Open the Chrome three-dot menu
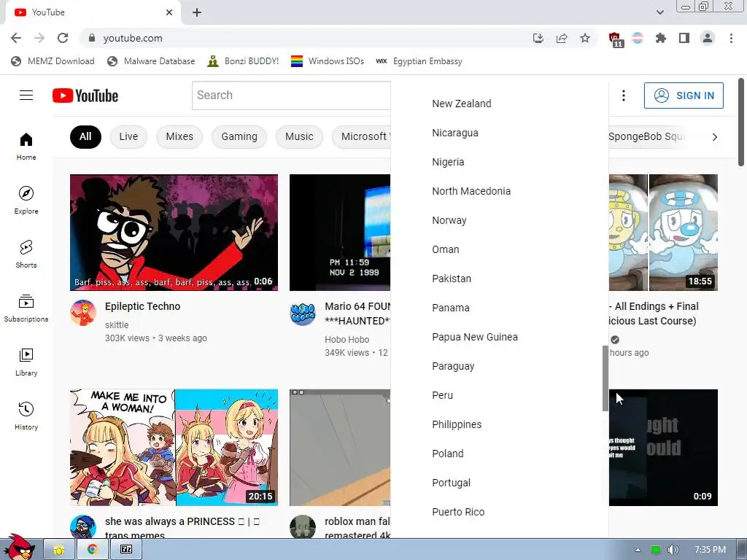The width and height of the screenshot is (747, 560). tap(731, 38)
